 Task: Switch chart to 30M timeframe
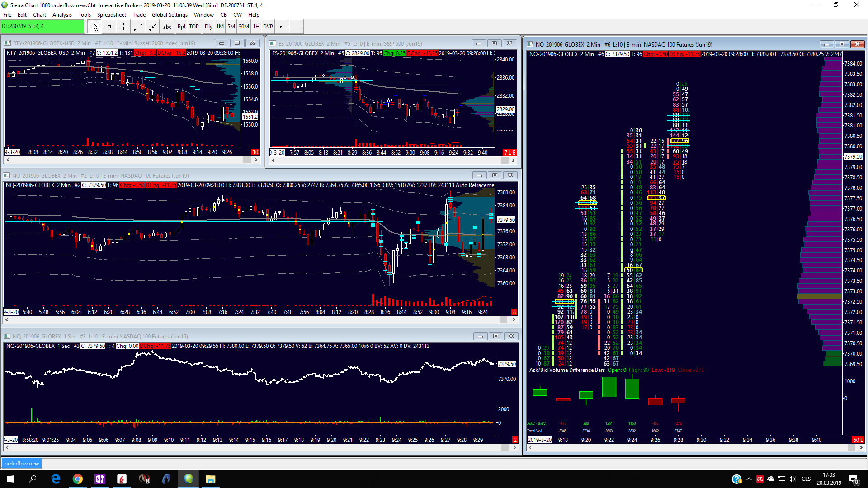244,27
